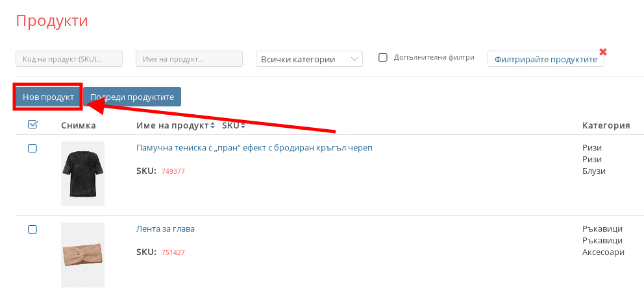
Task: Open the Памучна тениска product link
Action: tap(254, 147)
